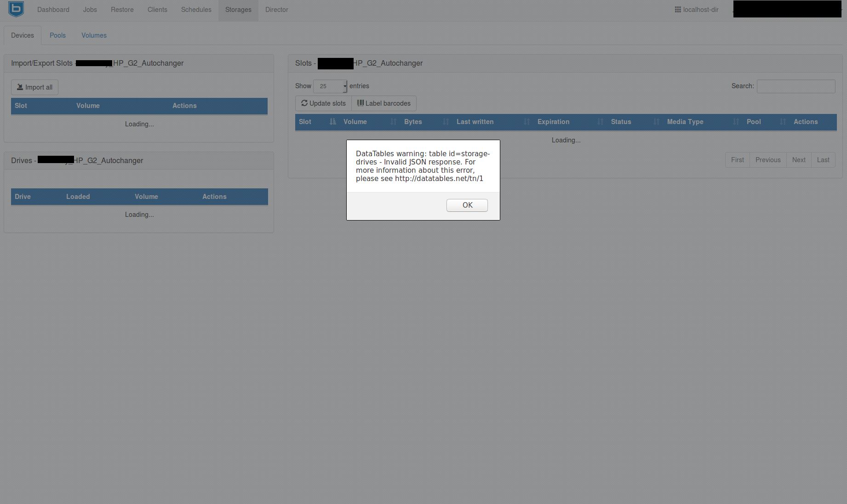This screenshot has width=847, height=504.
Task: Open the Director menu
Action: [276, 10]
